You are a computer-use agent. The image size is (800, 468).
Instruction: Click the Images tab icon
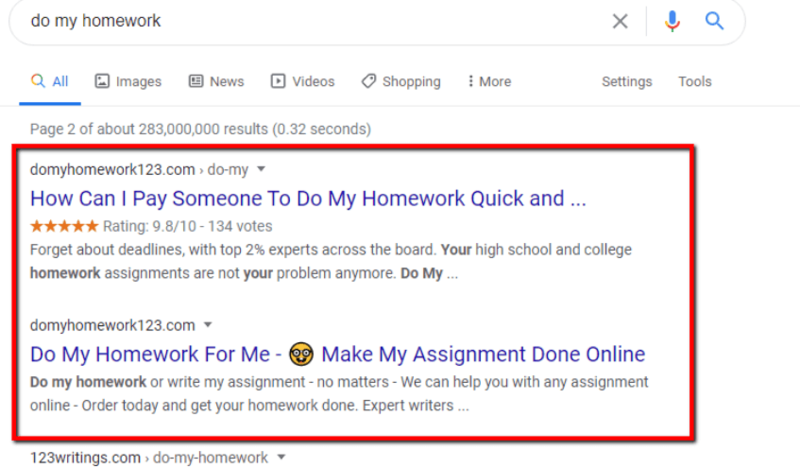[102, 81]
